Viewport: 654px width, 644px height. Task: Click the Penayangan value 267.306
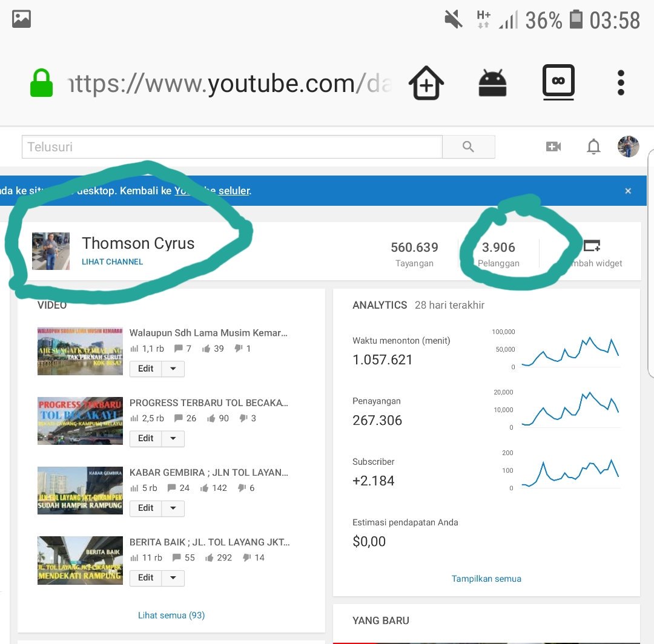[x=377, y=420]
